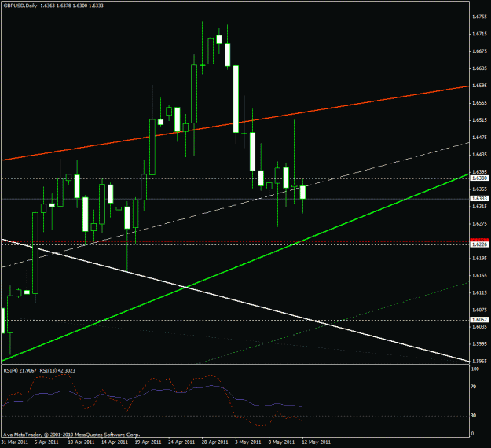491x448 pixels.
Task: Click the 1.6715 price axis label
Action: point(480,34)
